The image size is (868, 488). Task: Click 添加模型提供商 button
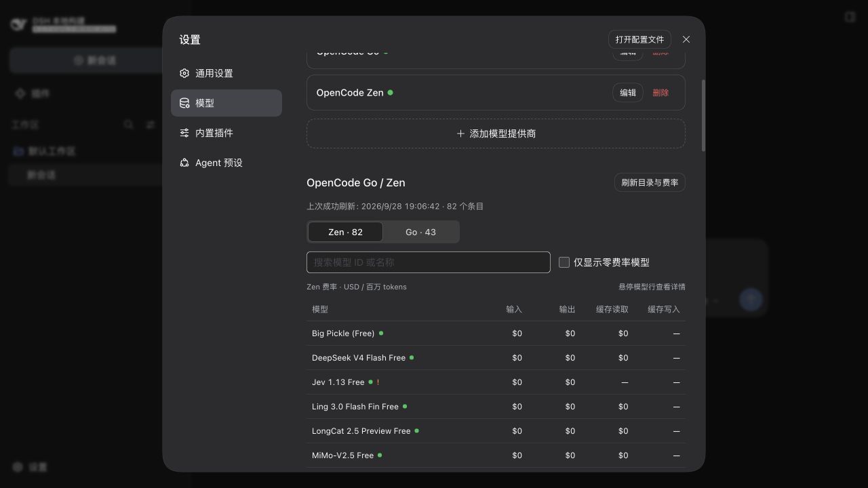click(x=496, y=134)
